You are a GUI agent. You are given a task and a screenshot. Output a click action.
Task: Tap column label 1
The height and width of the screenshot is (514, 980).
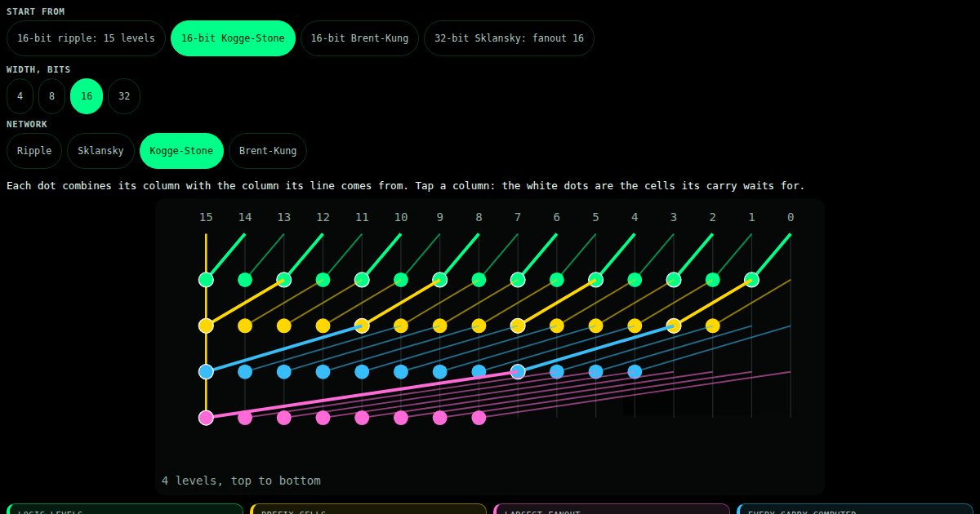[x=751, y=217]
